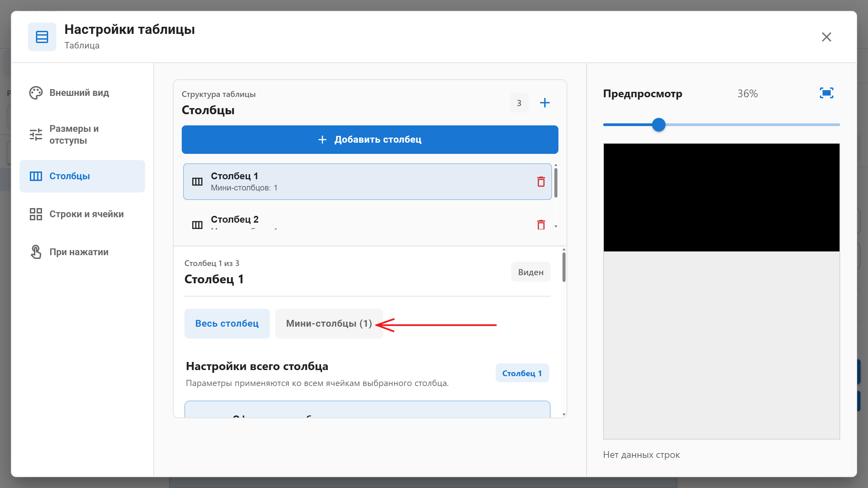Viewport: 868px width, 488px height.
Task: Click the palette icon for Внешний вид
Action: pyautogui.click(x=36, y=93)
